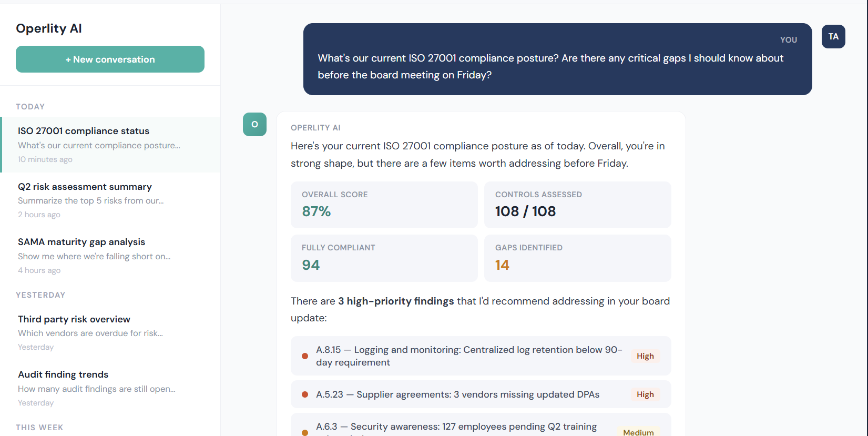Click the YOU label in user message
Screen dimensions: 868x436
pos(789,40)
